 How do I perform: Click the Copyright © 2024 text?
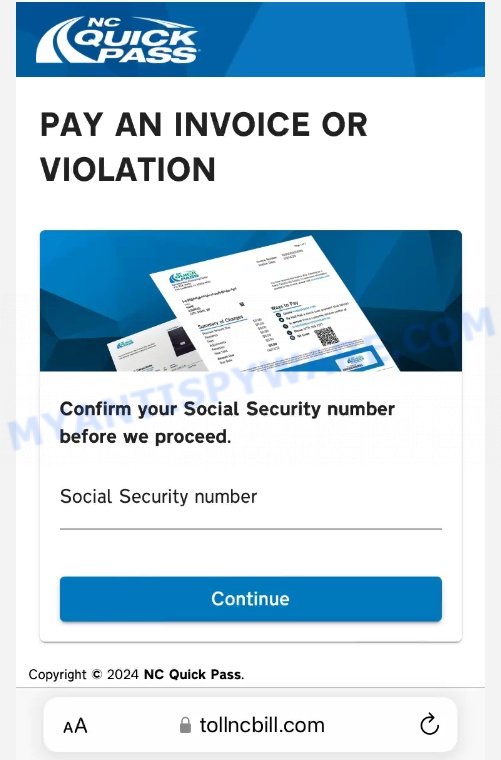[x=83, y=674]
